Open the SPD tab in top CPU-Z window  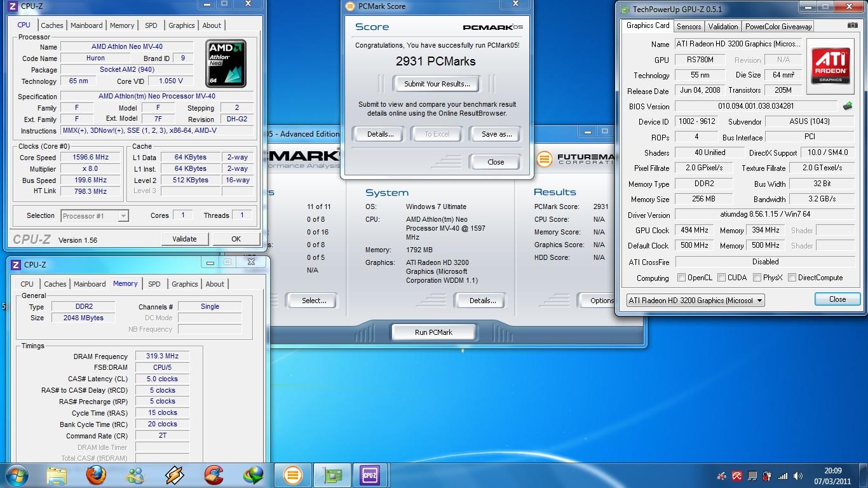coord(151,25)
